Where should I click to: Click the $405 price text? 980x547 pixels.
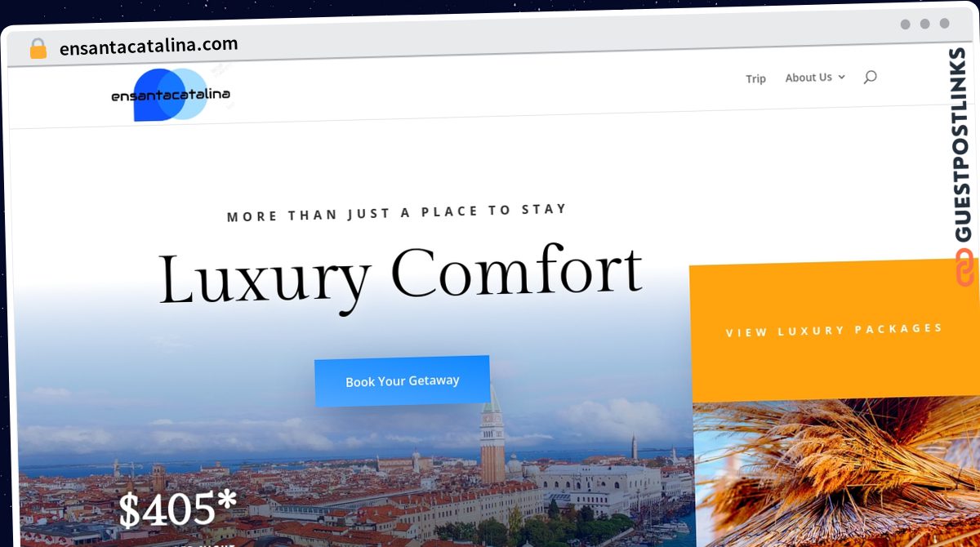177,509
